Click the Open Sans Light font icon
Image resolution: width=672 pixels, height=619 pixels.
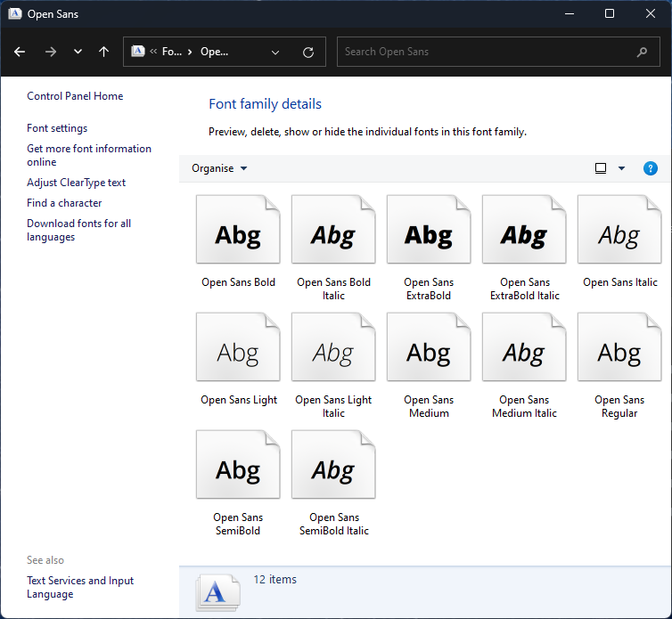[x=238, y=348]
